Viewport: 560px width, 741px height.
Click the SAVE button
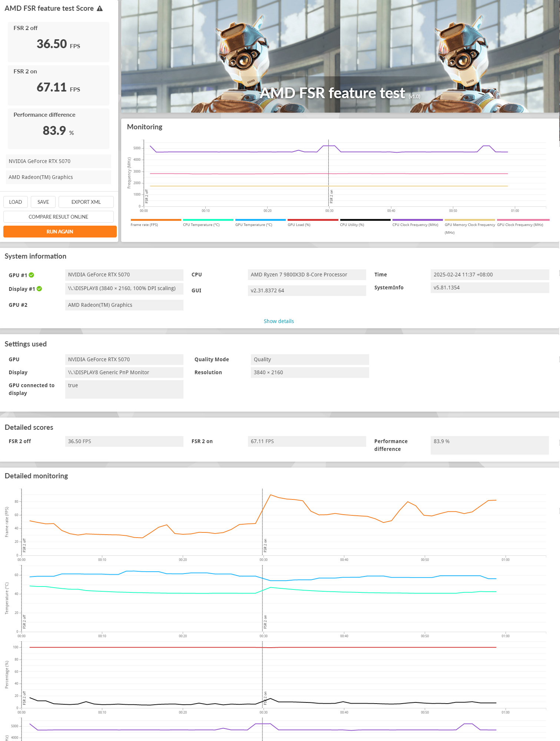(x=43, y=202)
